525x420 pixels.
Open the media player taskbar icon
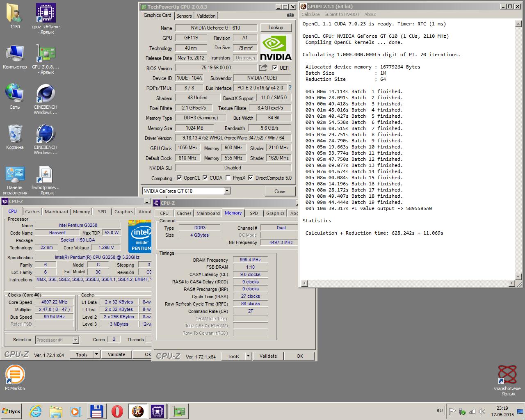tap(75, 411)
